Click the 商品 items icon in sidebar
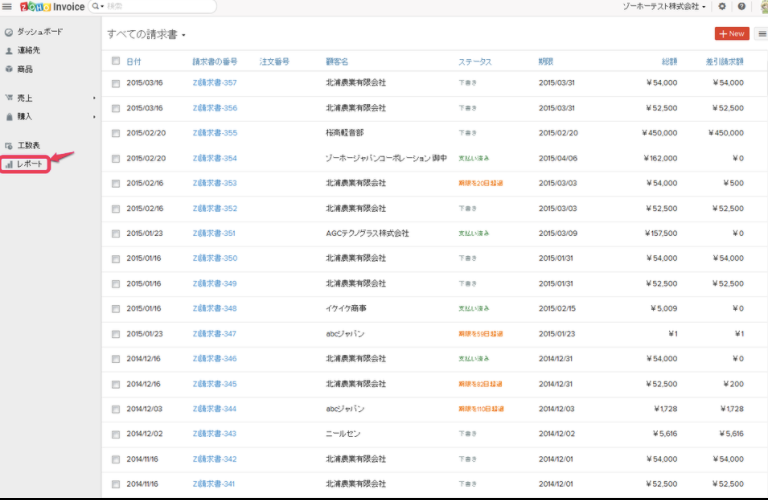768x500 pixels. point(9,69)
